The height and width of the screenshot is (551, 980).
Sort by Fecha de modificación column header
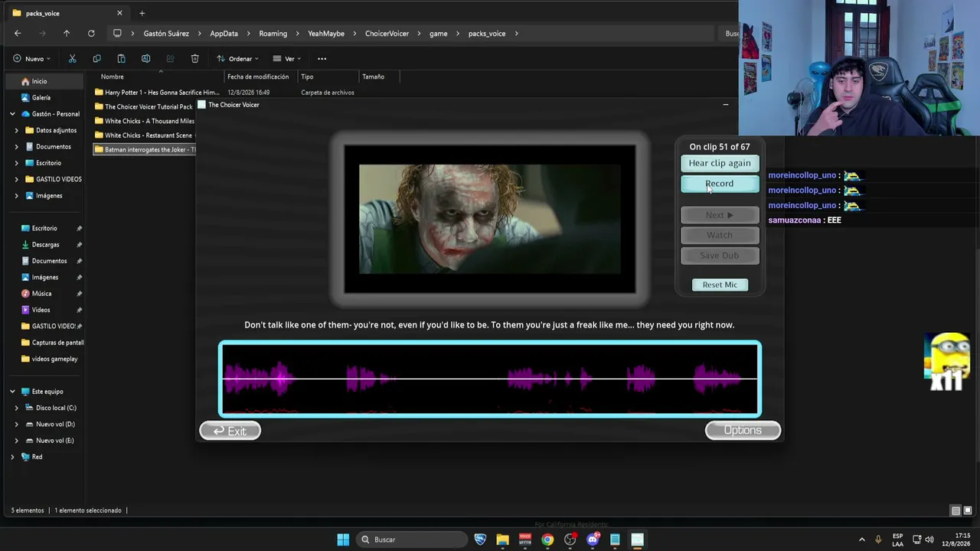pyautogui.click(x=258, y=77)
